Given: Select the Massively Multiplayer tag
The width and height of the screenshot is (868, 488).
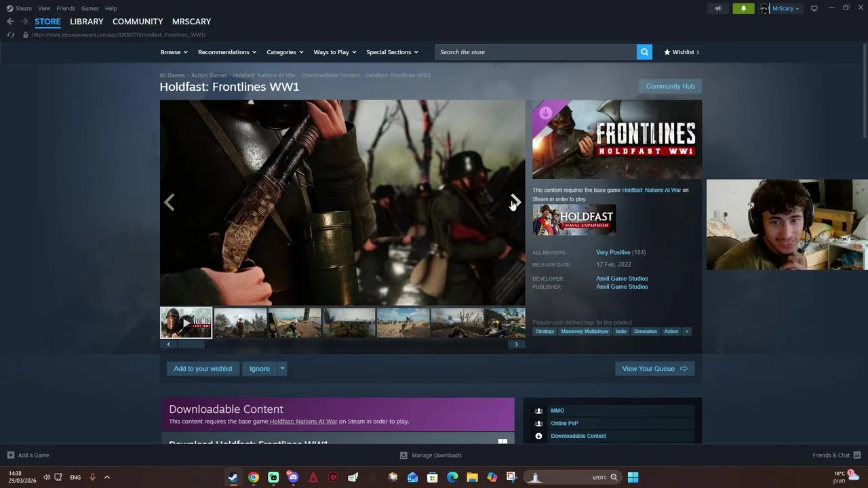Looking at the screenshot, I should pos(585,331).
